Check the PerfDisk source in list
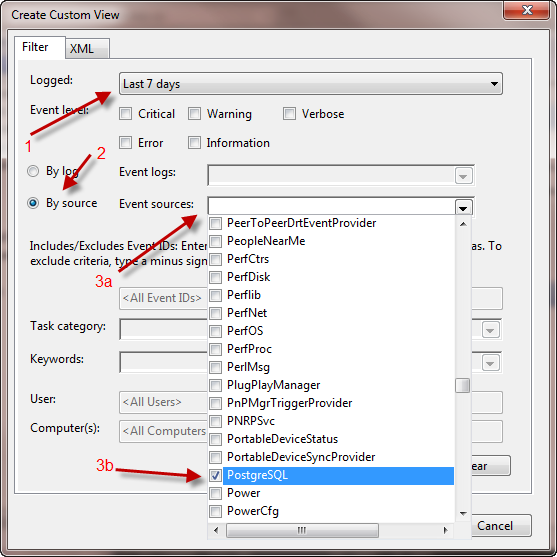 (x=215, y=277)
